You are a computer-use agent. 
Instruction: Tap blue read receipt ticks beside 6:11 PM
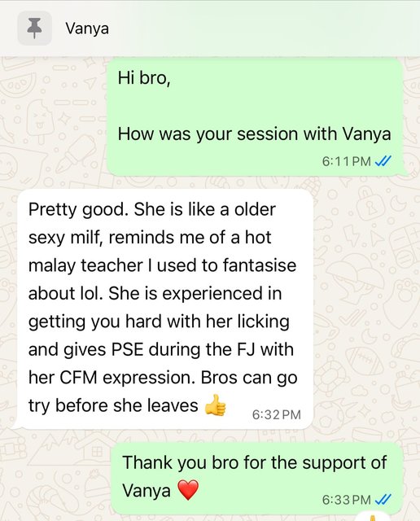coord(383,161)
